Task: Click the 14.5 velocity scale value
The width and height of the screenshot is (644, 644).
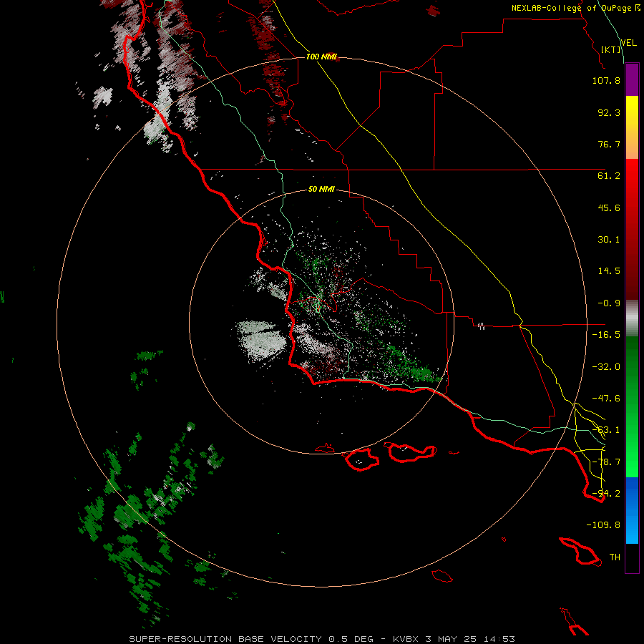Action: (609, 271)
